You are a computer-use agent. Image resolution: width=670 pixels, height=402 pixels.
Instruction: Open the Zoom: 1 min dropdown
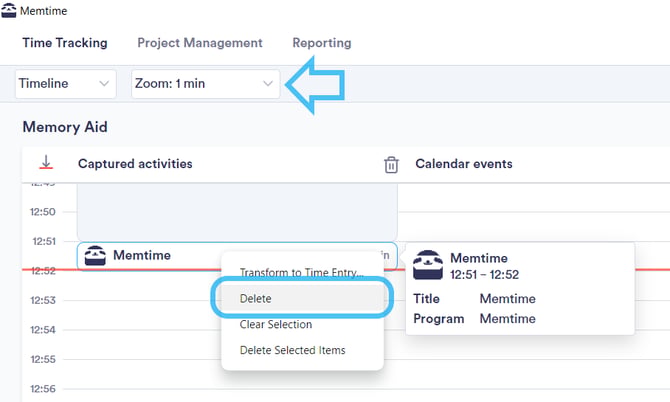coord(206,84)
